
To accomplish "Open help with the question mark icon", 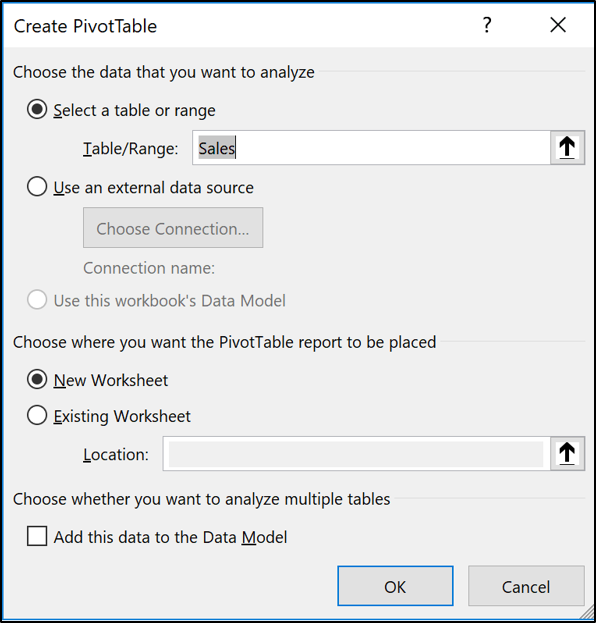I will coord(487,25).
